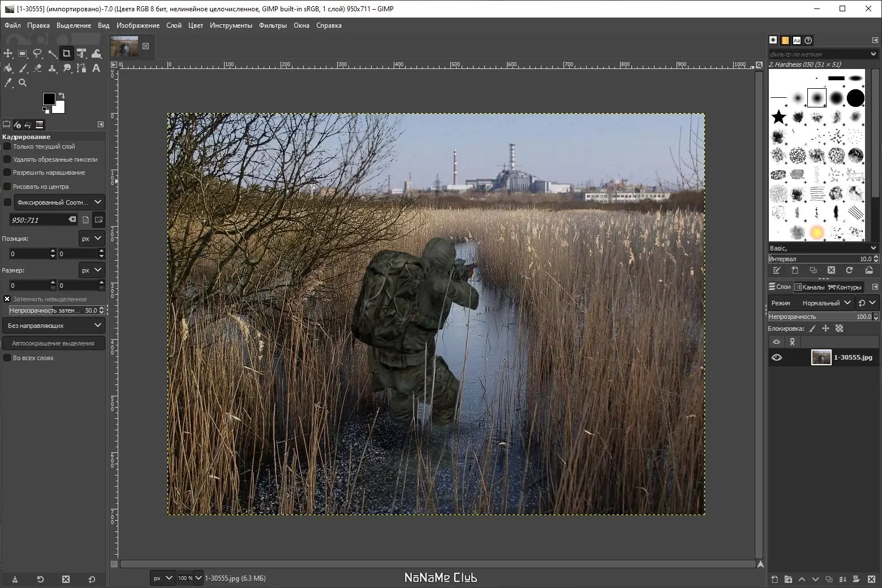This screenshot has width=882, height=588.
Task: Hide the 1-30555.jpg layer with eye icon
Action: (777, 357)
